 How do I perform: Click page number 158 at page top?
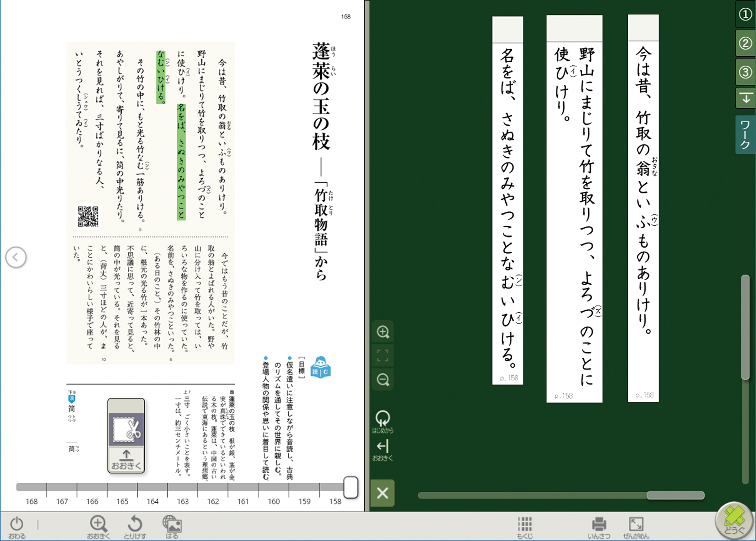tap(346, 17)
